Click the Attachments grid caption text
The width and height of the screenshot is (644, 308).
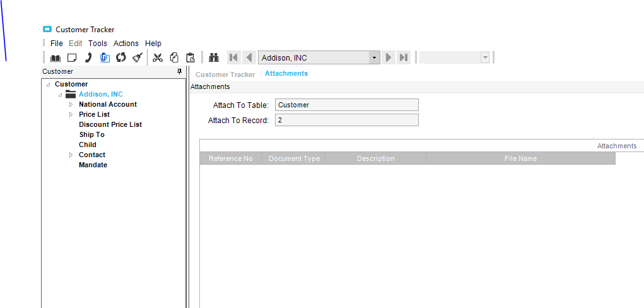(x=617, y=146)
